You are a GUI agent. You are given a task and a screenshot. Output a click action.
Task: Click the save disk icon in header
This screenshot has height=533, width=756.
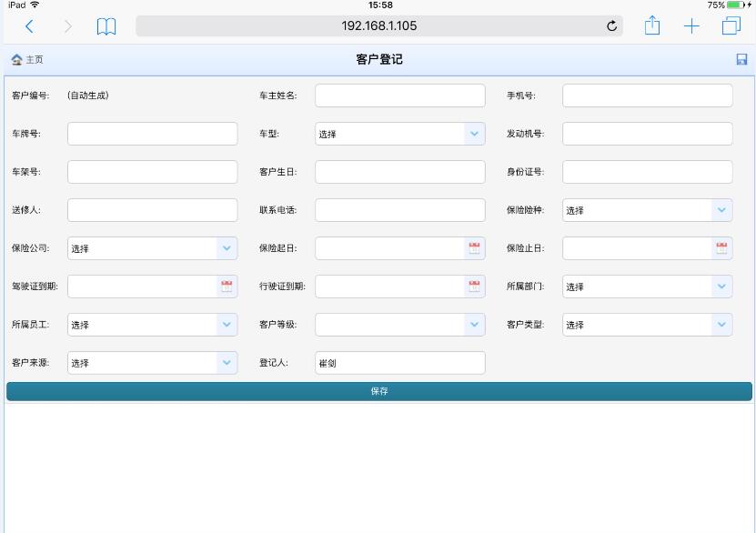pos(741,60)
